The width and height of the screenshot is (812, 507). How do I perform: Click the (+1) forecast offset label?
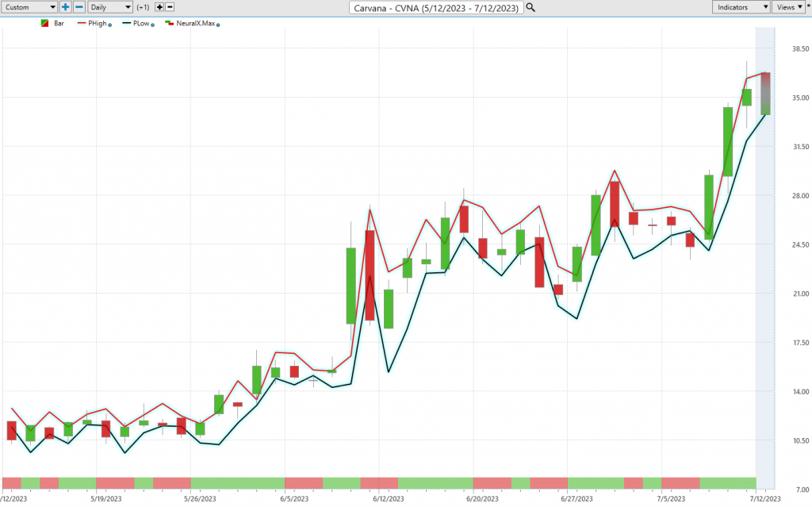coord(143,7)
